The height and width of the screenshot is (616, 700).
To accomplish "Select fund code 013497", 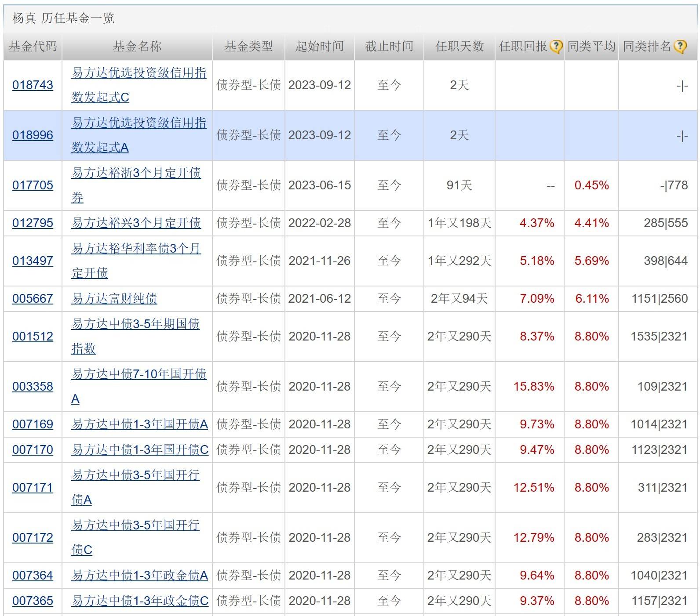I will tap(33, 261).
